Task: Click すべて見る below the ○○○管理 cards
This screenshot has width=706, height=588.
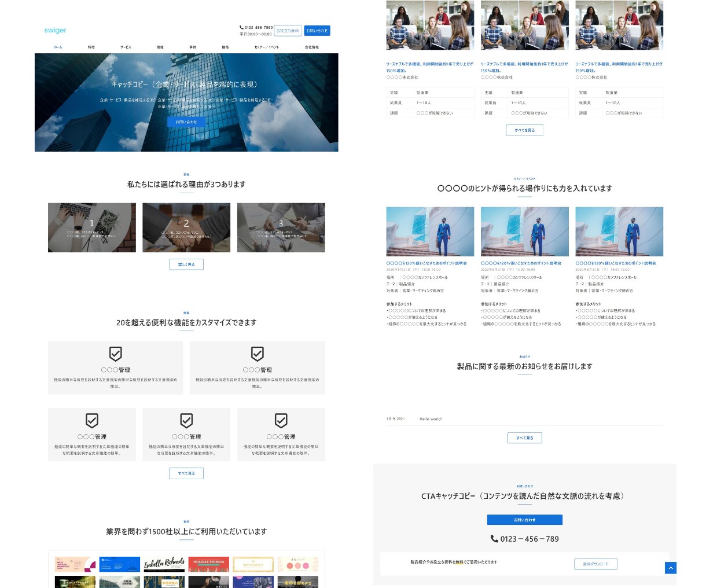Action: pos(186,473)
